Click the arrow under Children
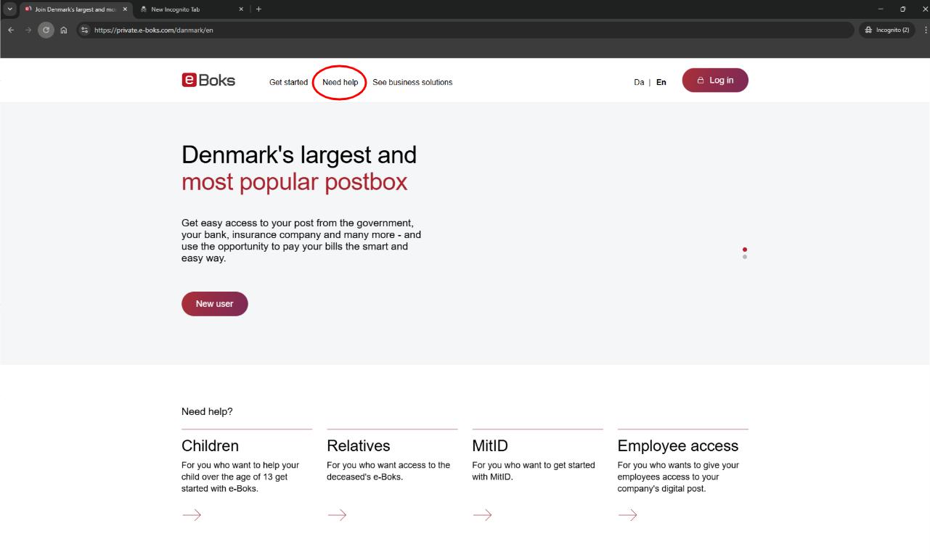The image size is (930, 560). [192, 515]
